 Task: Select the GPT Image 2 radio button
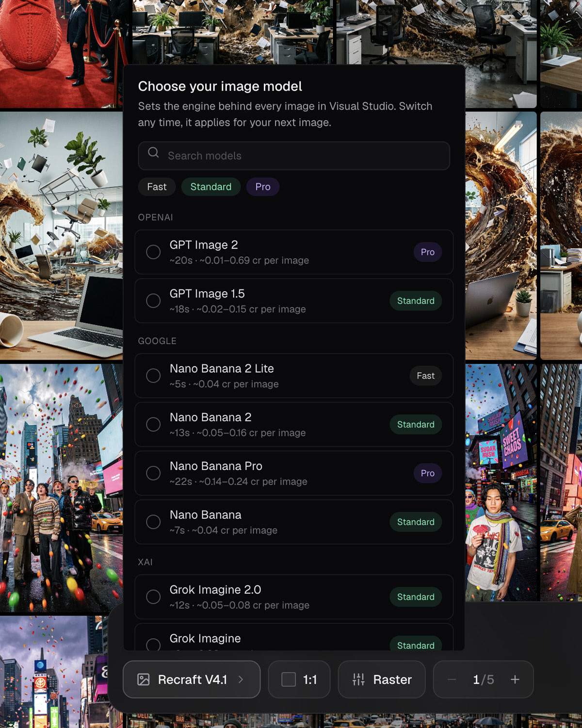153,252
